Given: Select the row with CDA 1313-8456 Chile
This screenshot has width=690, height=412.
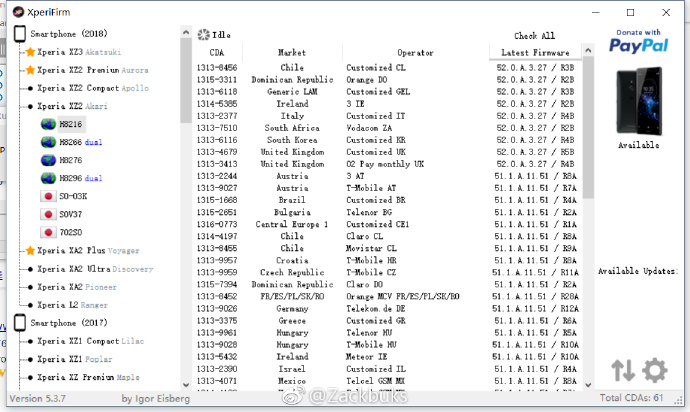Looking at the screenshot, I should tap(387, 68).
